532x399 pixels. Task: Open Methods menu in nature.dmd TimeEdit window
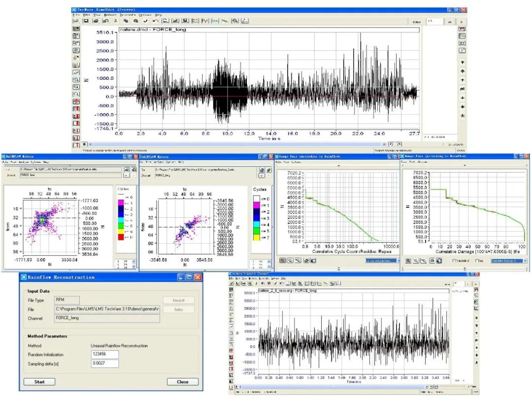[110, 15]
